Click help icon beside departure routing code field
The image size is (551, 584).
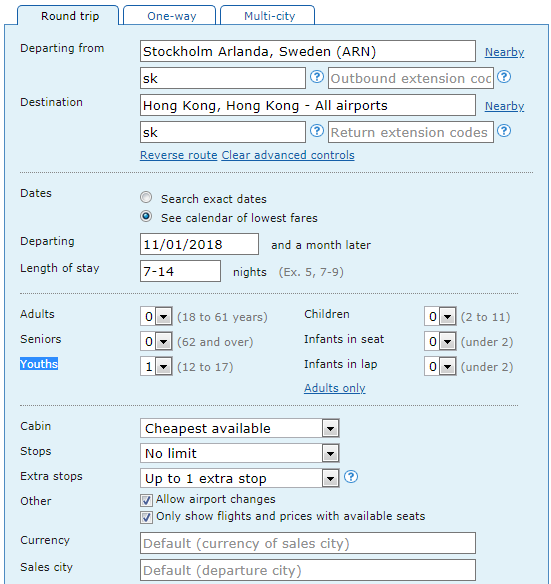point(317,77)
